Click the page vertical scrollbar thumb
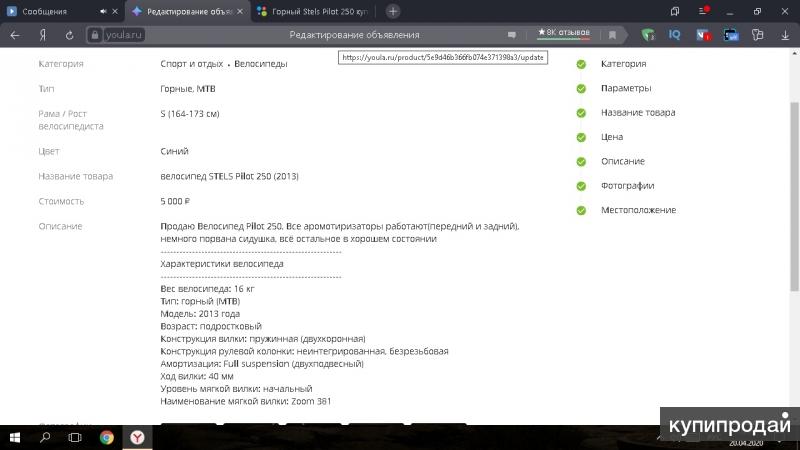Image resolution: width=800 pixels, height=450 pixels. point(794,196)
